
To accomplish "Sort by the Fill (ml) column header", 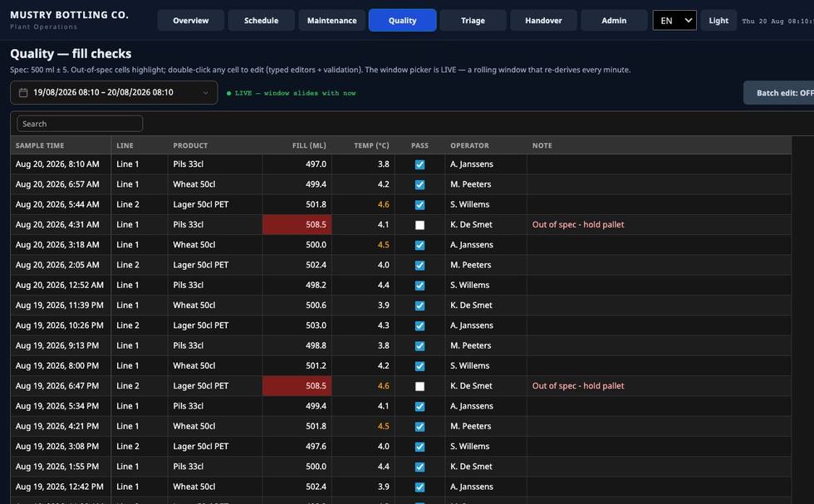I will [x=297, y=145].
